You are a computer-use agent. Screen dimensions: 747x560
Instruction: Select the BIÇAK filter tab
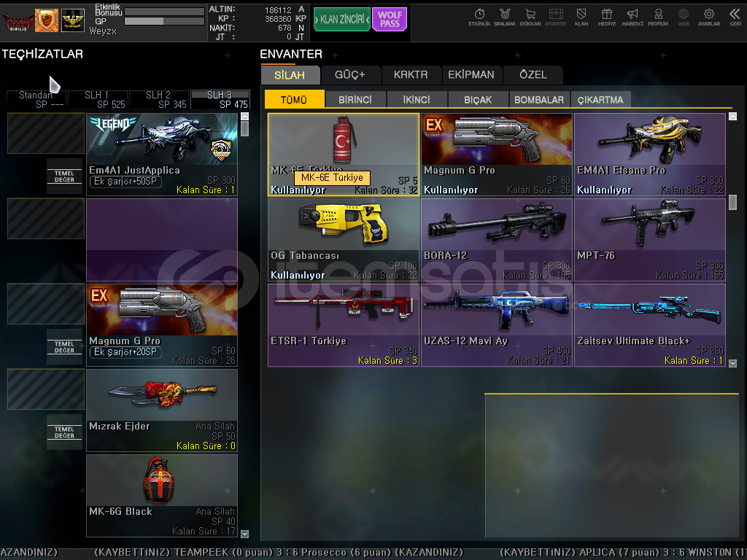478,99
